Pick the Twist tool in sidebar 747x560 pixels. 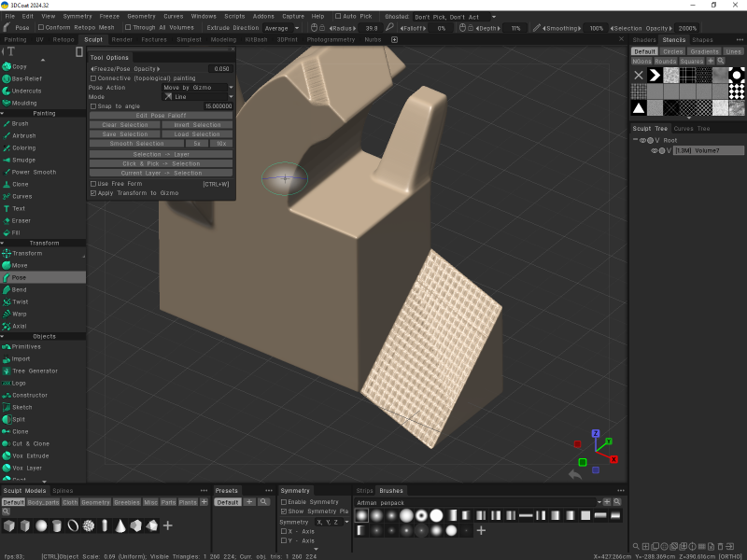20,302
